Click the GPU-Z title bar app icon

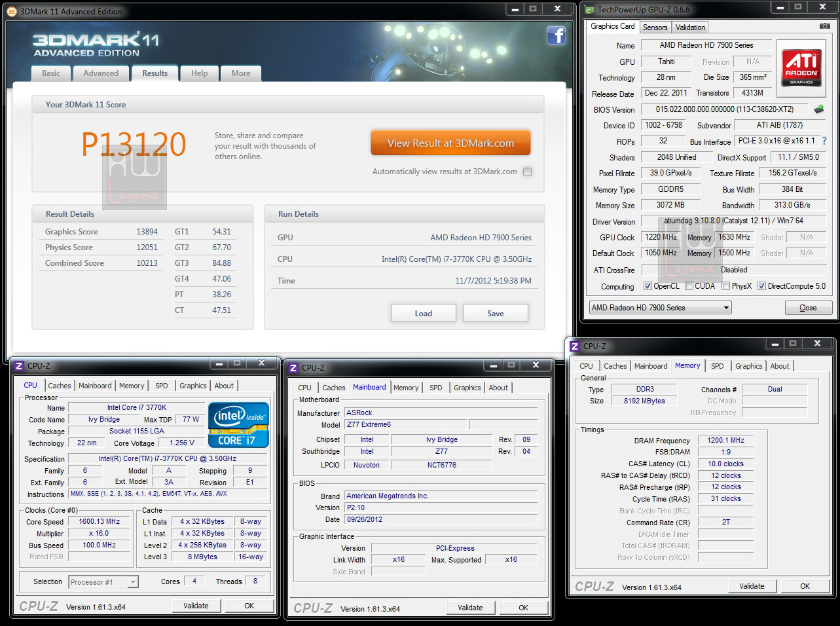point(589,10)
